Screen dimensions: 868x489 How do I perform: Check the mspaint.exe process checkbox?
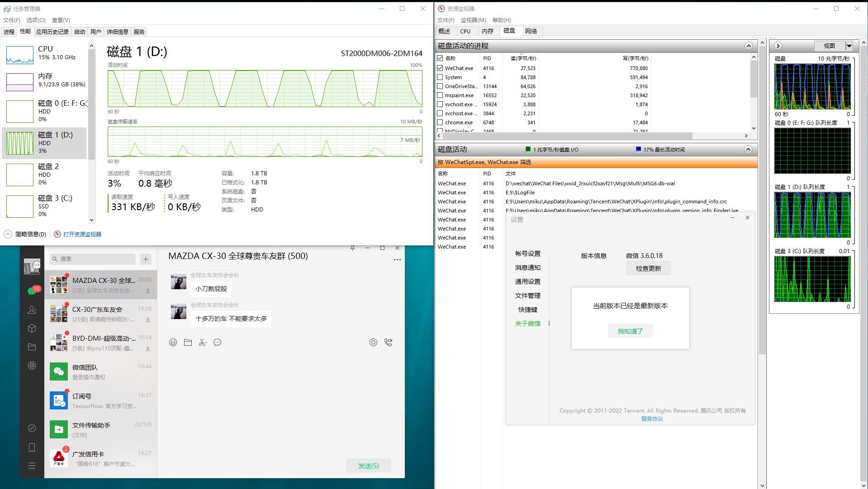coord(440,95)
